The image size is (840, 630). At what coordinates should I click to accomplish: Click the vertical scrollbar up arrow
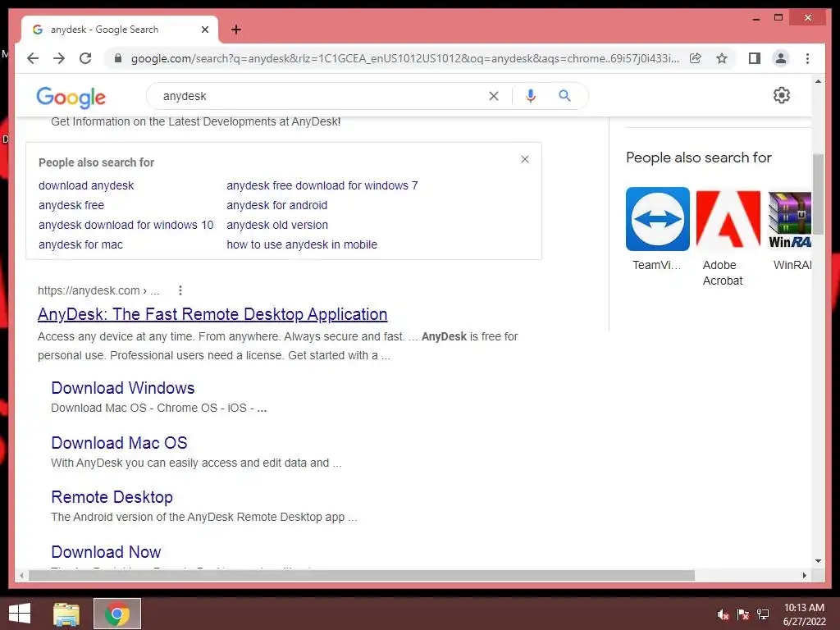click(x=818, y=81)
